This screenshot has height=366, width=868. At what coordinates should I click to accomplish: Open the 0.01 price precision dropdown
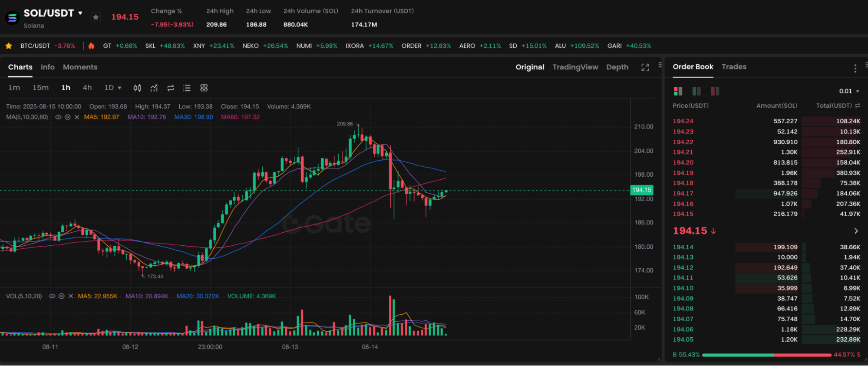click(x=849, y=91)
